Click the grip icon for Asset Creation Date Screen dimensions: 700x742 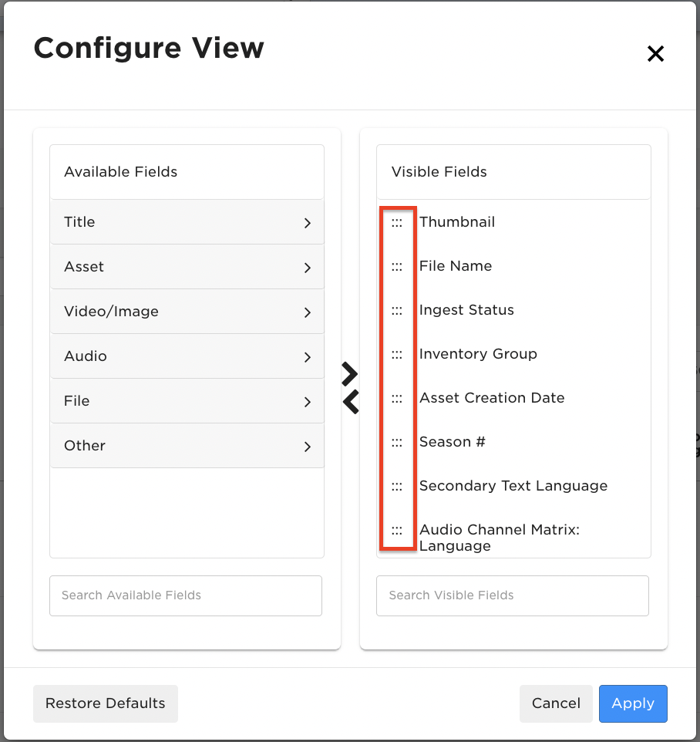pos(397,399)
